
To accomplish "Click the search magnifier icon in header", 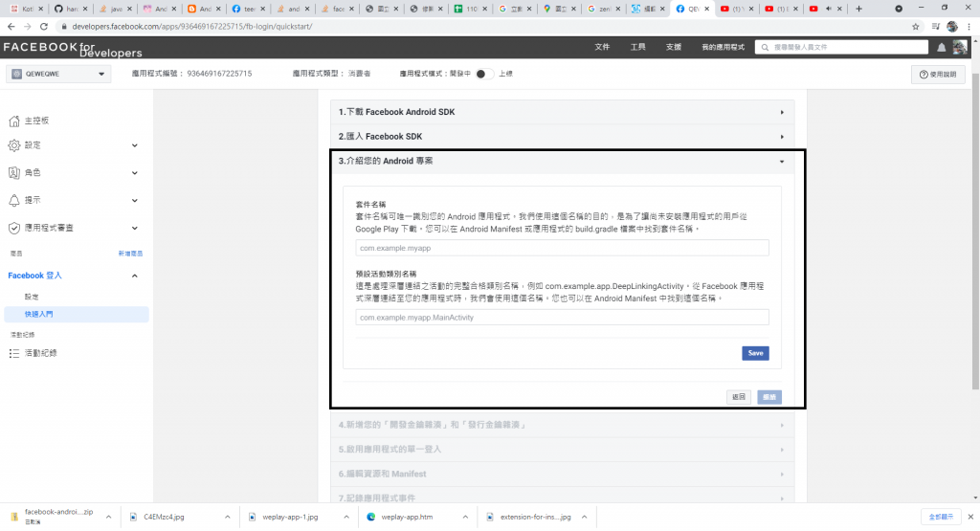I will tap(765, 48).
